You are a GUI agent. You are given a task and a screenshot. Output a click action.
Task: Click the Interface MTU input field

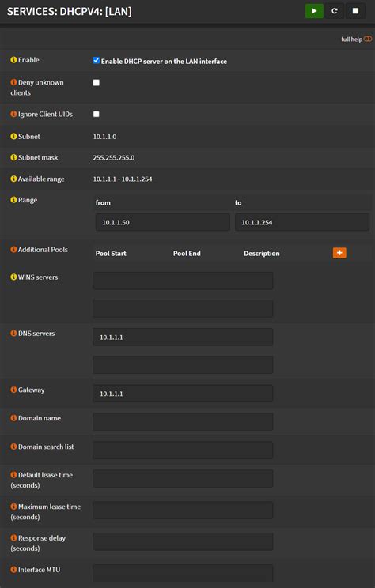click(x=183, y=573)
